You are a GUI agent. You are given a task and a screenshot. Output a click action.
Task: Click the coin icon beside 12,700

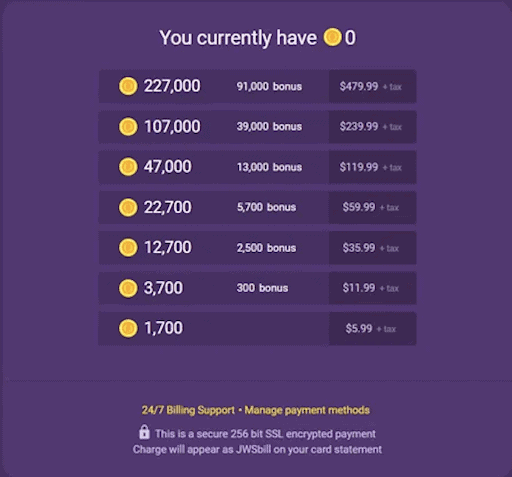pos(128,248)
